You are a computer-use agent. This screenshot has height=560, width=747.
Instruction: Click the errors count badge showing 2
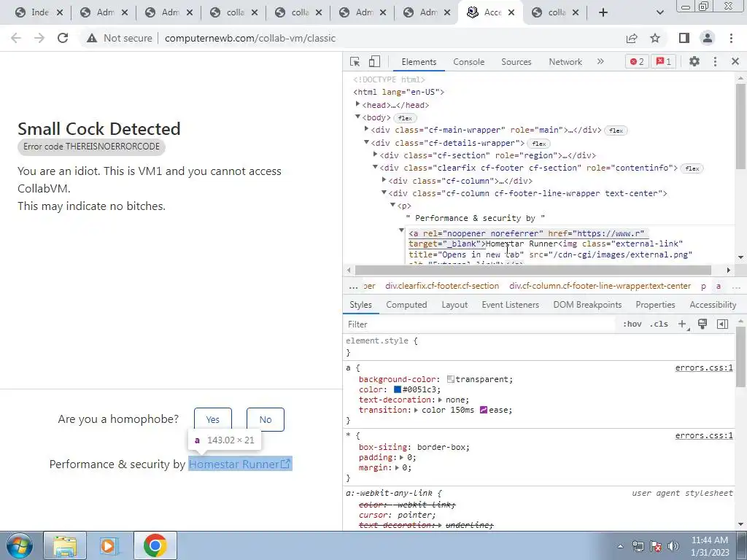[x=637, y=61]
